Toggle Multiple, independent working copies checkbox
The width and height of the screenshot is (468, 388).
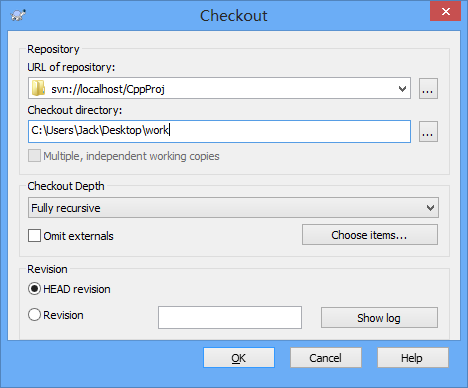pos(34,156)
